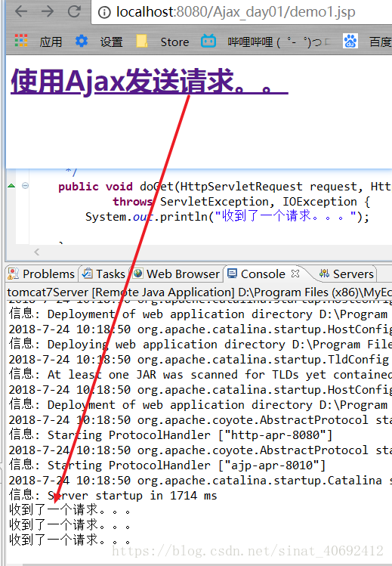Open the 百度 paw bookmark
Viewport: 392px width, 566px height.
coord(350,41)
